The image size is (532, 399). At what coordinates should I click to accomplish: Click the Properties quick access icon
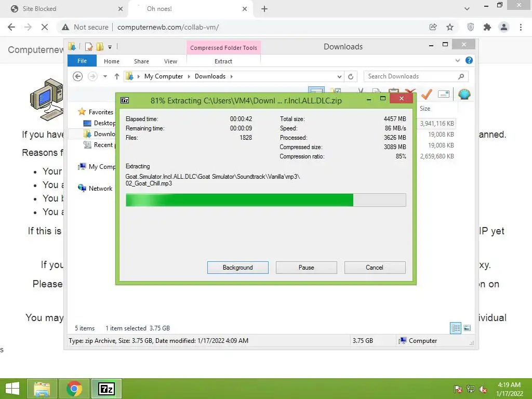point(88,46)
